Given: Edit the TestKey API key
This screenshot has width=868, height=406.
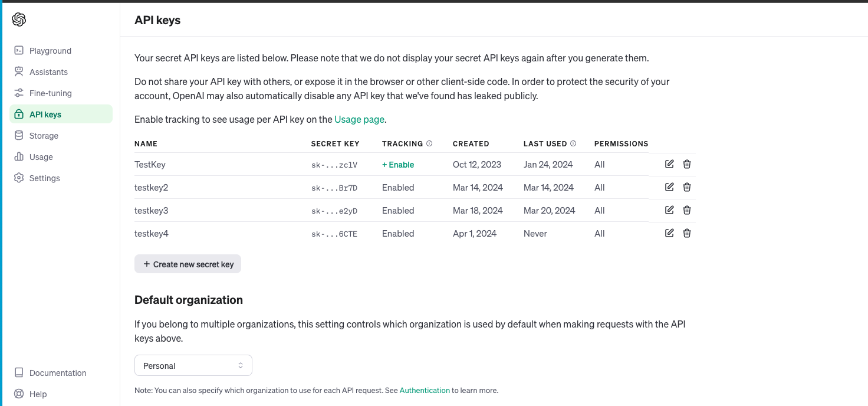Looking at the screenshot, I should pos(669,164).
